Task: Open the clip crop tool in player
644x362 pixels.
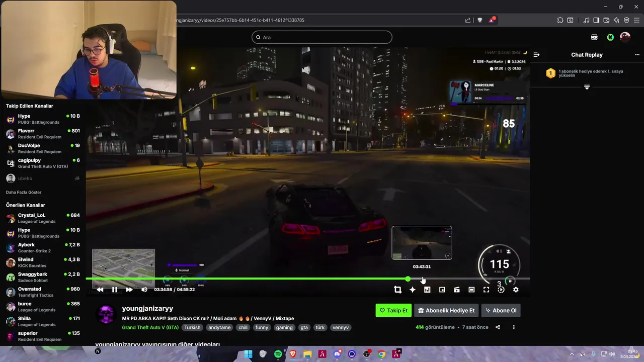Action: click(x=397, y=290)
